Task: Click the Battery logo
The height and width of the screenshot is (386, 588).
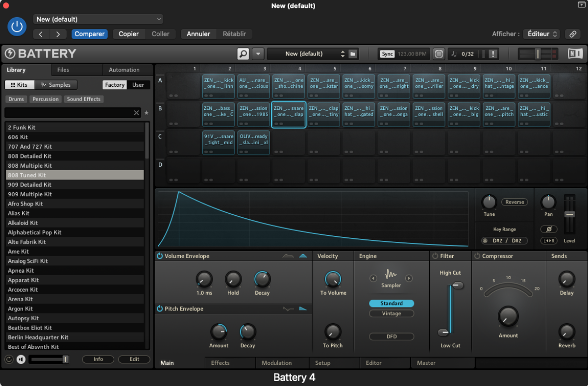Action: coord(41,53)
